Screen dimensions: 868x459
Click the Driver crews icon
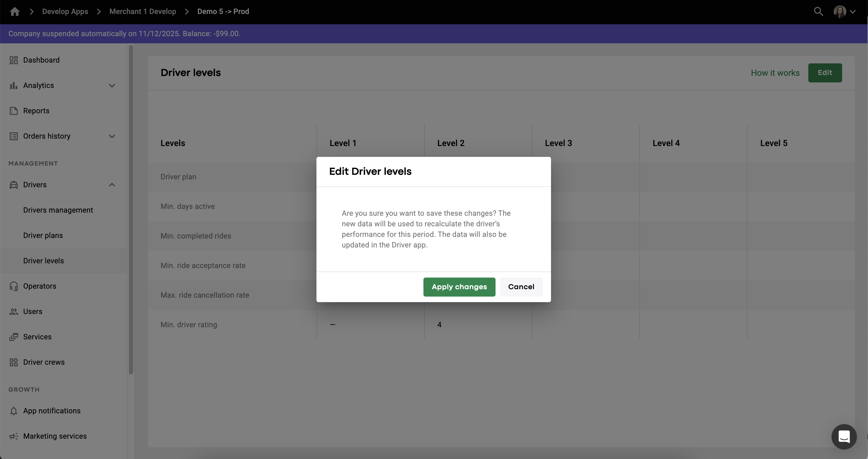(x=13, y=362)
